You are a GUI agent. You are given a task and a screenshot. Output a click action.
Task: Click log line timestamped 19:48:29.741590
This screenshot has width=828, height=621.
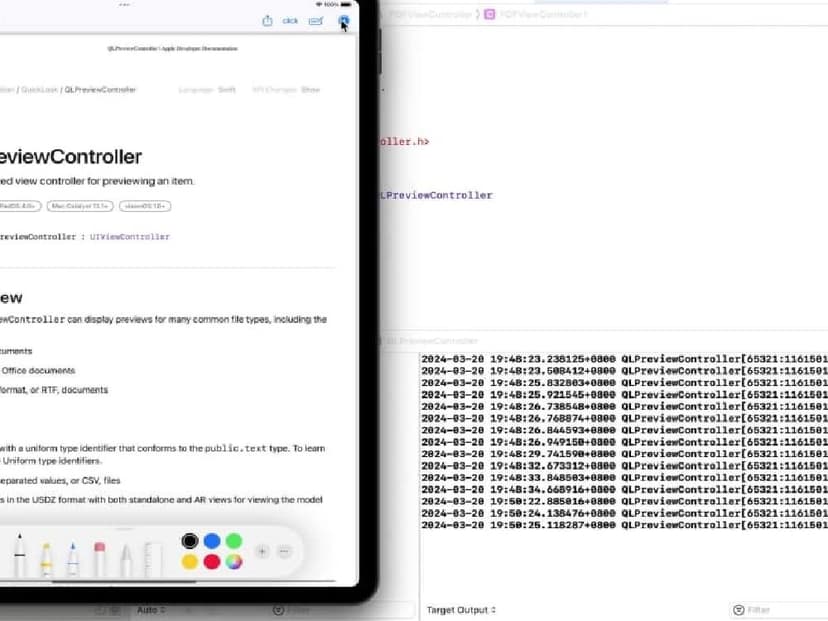coord(624,454)
